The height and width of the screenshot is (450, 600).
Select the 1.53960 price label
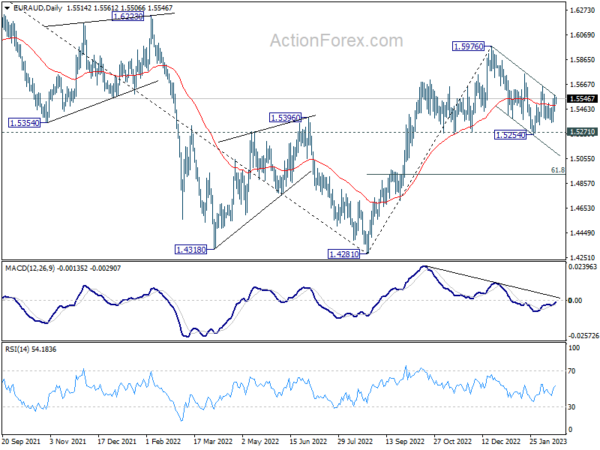coord(285,117)
